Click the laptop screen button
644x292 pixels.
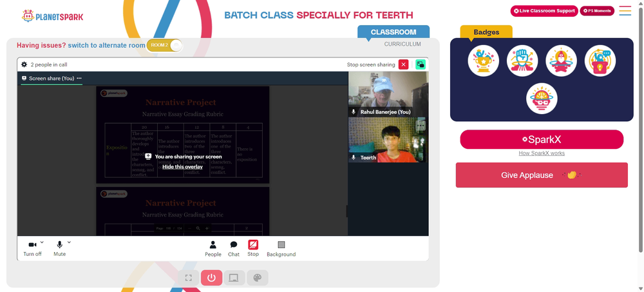pyautogui.click(x=234, y=278)
